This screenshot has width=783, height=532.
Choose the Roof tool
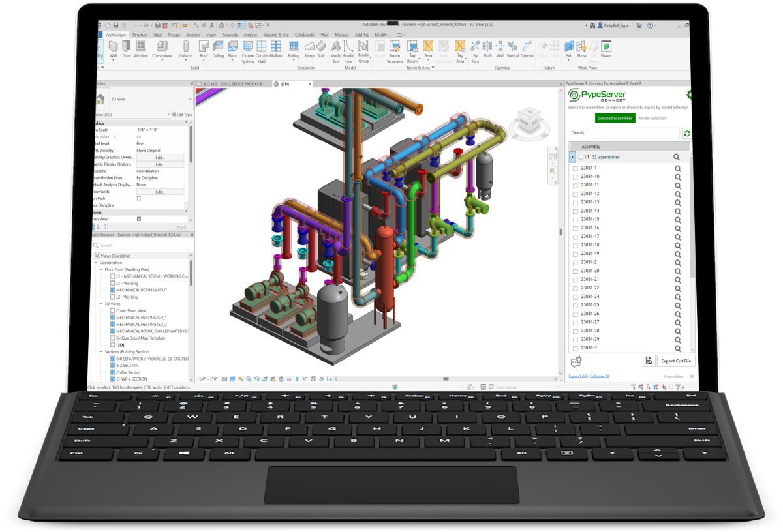pos(204,48)
